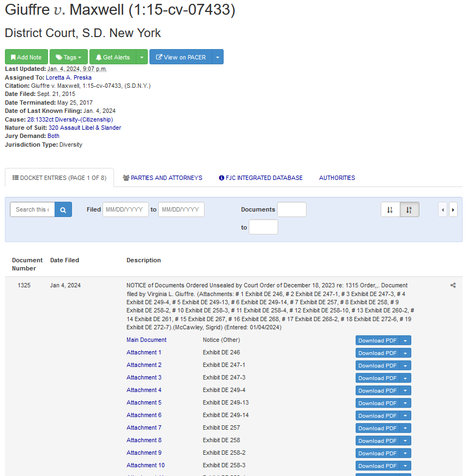
Task: Follow the Jury Demand Both link
Action: [53, 136]
